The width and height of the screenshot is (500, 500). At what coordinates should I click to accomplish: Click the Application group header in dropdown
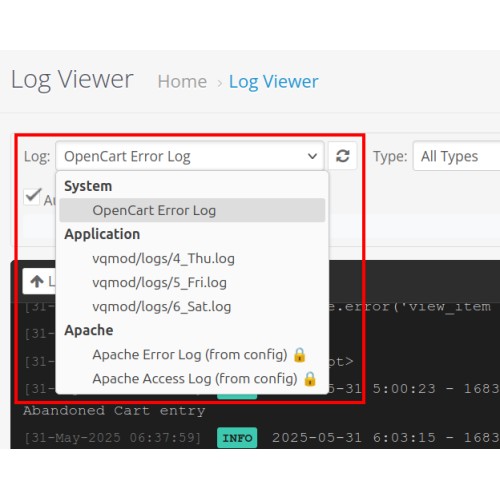click(x=102, y=234)
